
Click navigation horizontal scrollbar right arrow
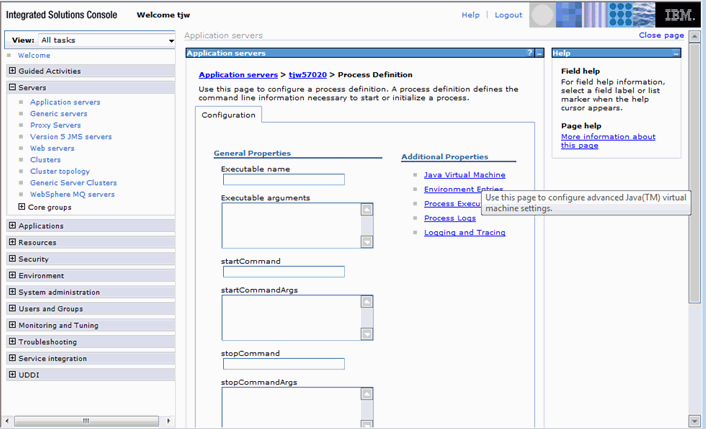point(168,421)
